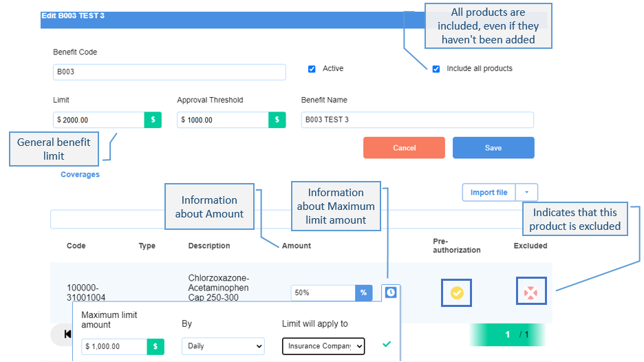Open the clock maximum limit icon
644x362 pixels.
tap(391, 292)
